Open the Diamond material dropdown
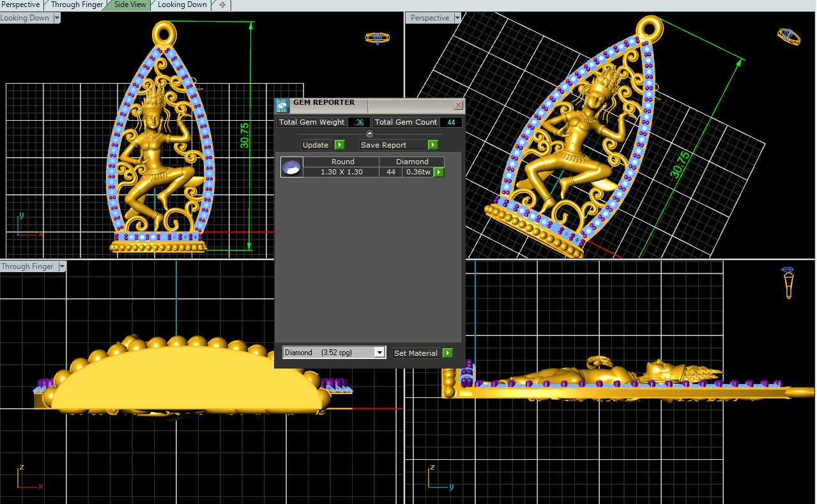The image size is (817, 504). click(x=334, y=353)
